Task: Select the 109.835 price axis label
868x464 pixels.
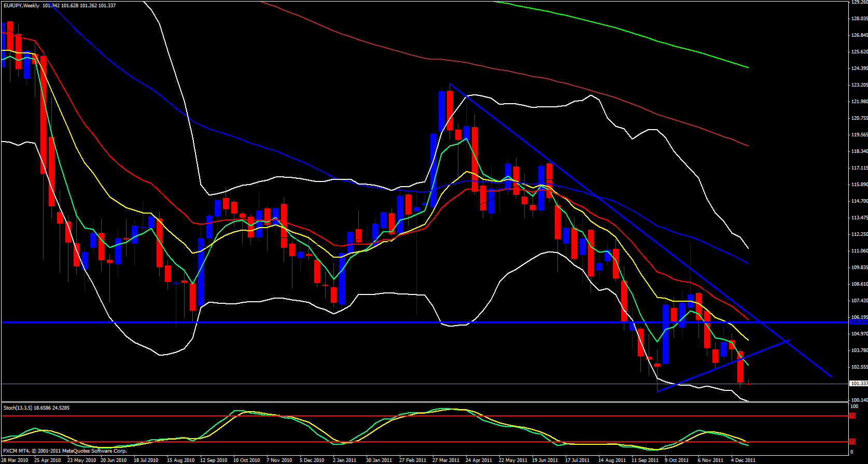Action: pyautogui.click(x=859, y=268)
